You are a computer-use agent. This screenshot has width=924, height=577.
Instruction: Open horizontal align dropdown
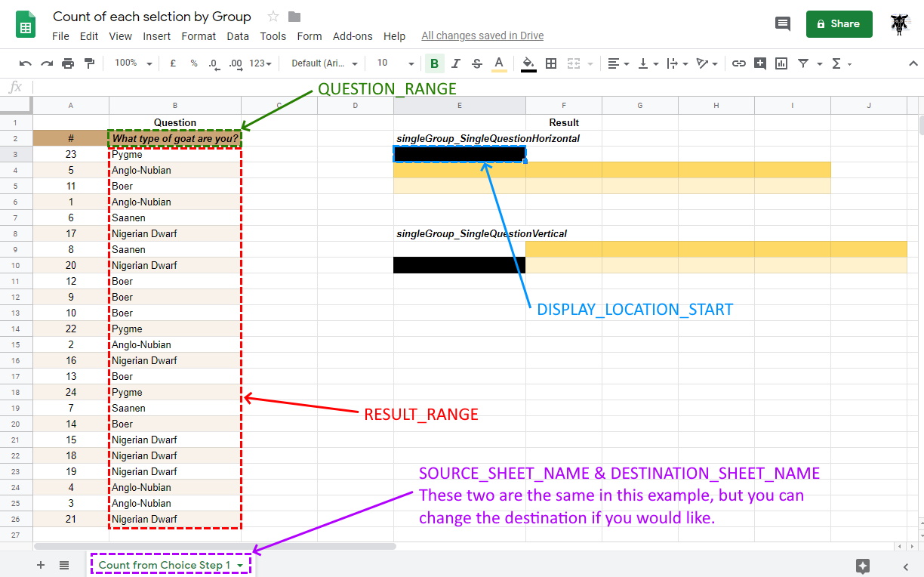click(x=618, y=63)
